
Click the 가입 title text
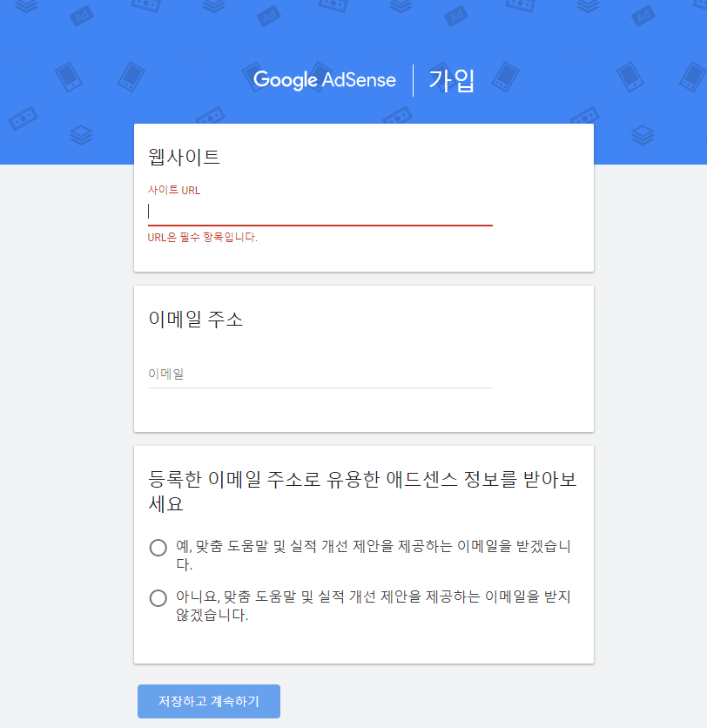click(451, 81)
